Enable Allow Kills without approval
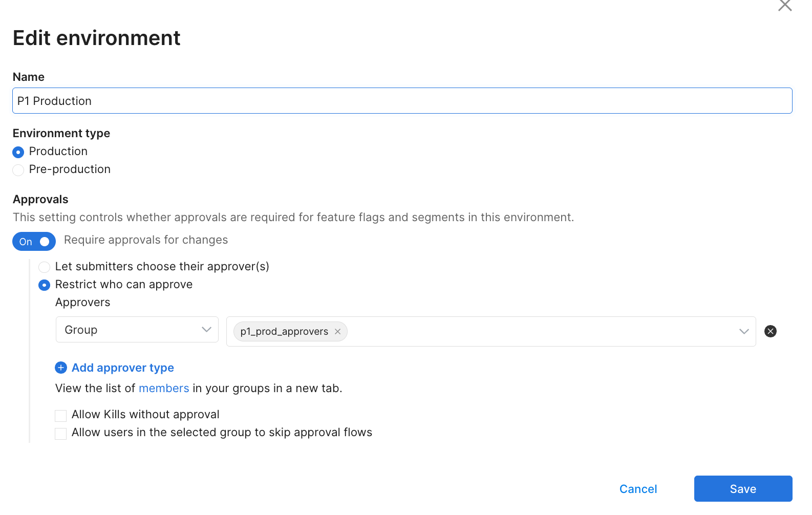The image size is (812, 515). [61, 415]
